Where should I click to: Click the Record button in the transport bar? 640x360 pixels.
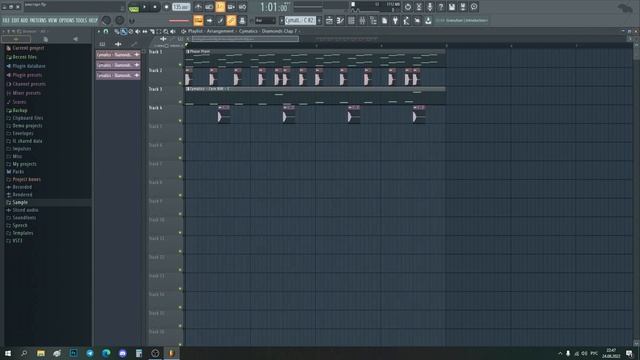pos(167,7)
